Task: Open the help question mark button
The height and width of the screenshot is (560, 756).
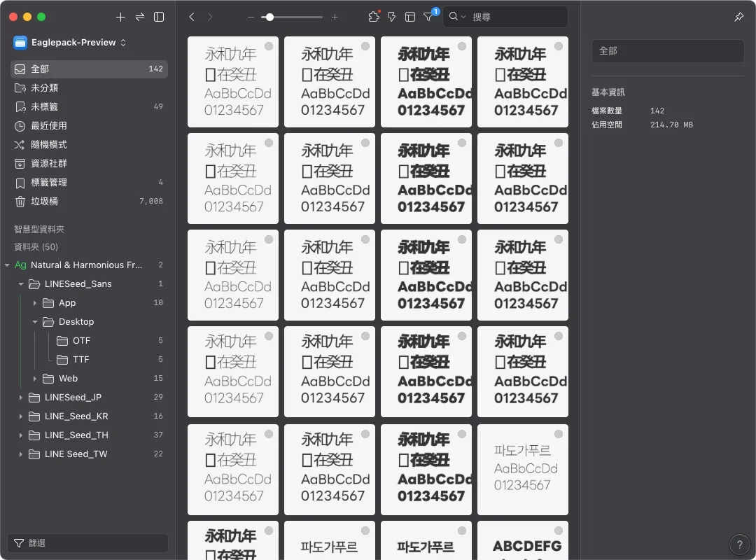Action: (738, 544)
